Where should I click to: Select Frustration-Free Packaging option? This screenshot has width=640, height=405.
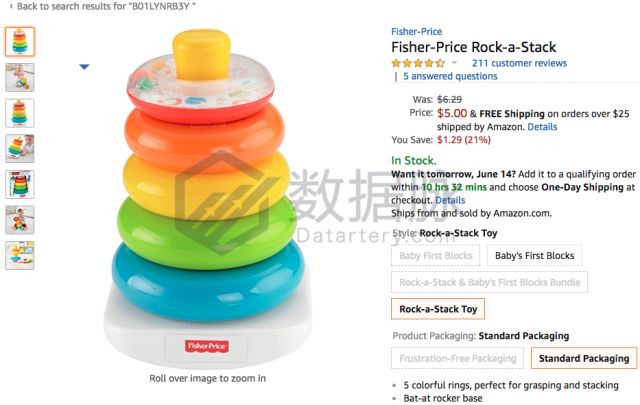[458, 358]
